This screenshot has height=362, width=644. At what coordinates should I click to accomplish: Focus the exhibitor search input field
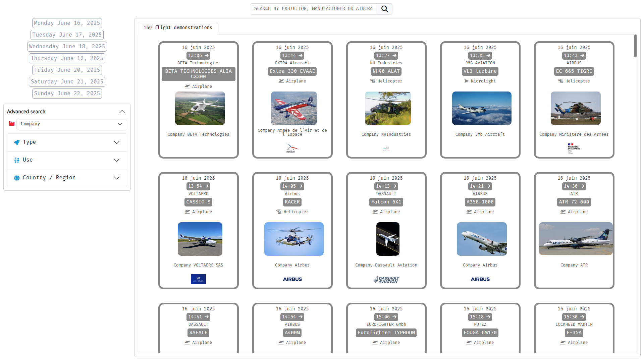(x=314, y=9)
